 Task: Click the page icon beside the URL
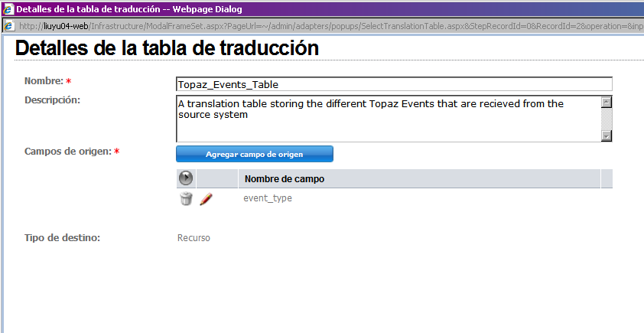8,26
